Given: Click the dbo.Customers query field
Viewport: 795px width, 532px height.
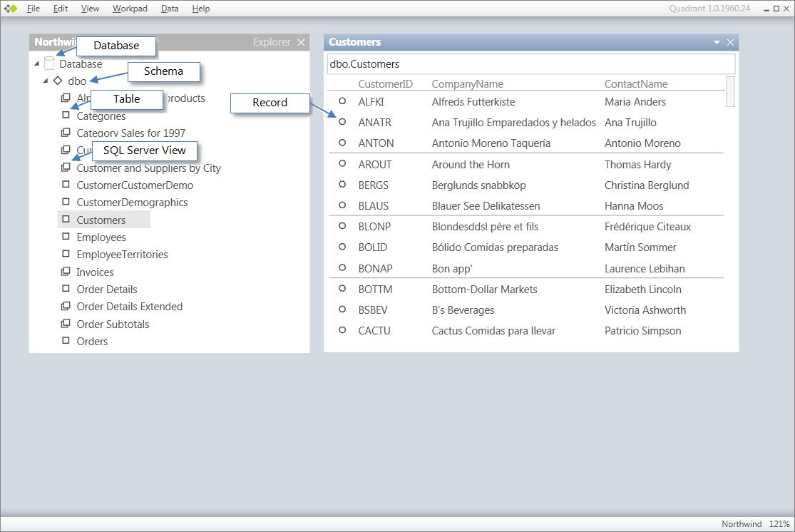Looking at the screenshot, I should (531, 64).
